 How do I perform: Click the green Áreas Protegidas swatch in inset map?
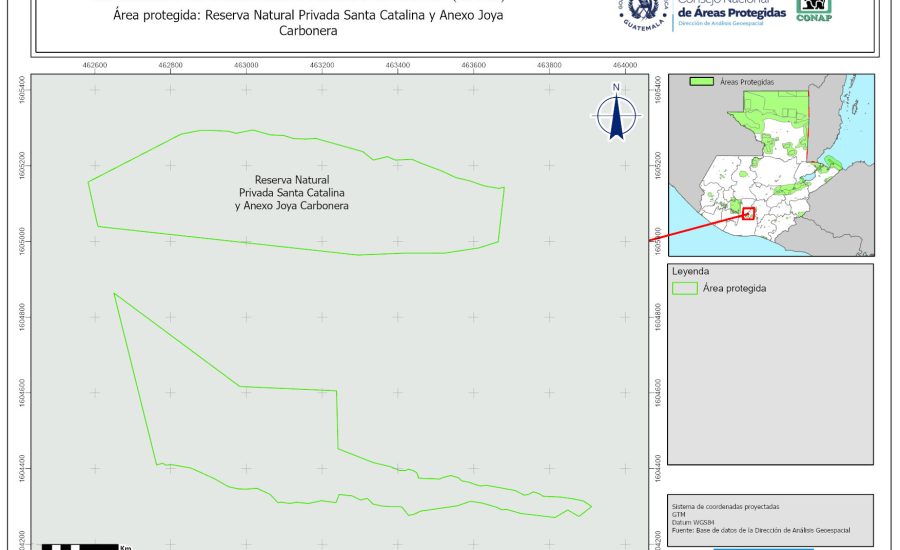[703, 82]
